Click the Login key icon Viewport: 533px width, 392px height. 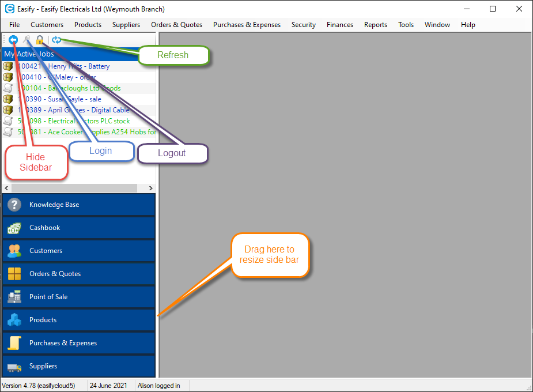click(x=27, y=40)
